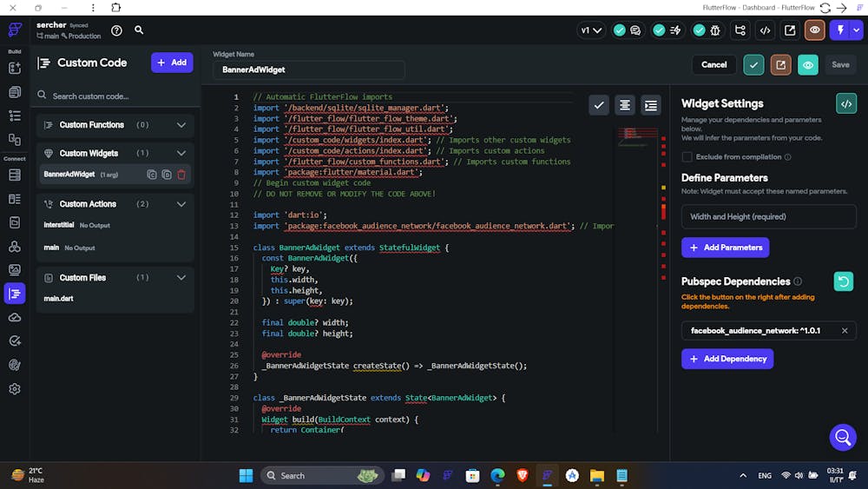This screenshot has height=489, width=868.
Task: Enable Exclude from compilation checkbox
Action: 687,157
